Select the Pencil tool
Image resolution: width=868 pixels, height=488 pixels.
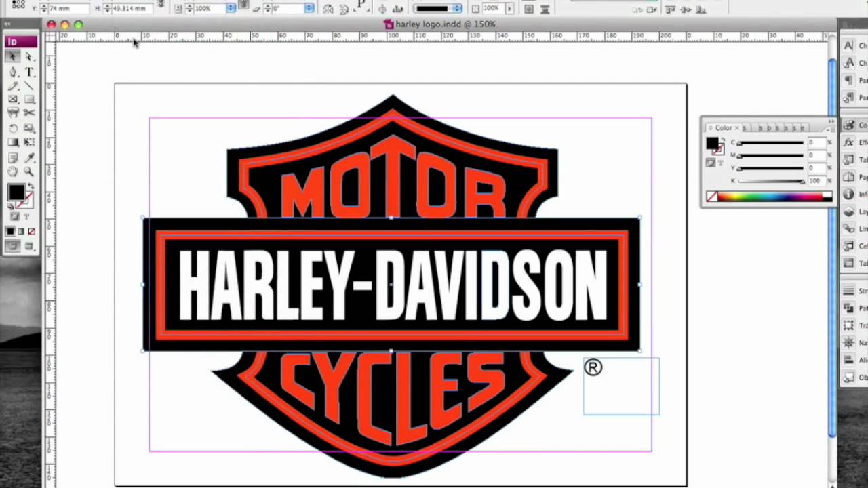pyautogui.click(x=13, y=86)
